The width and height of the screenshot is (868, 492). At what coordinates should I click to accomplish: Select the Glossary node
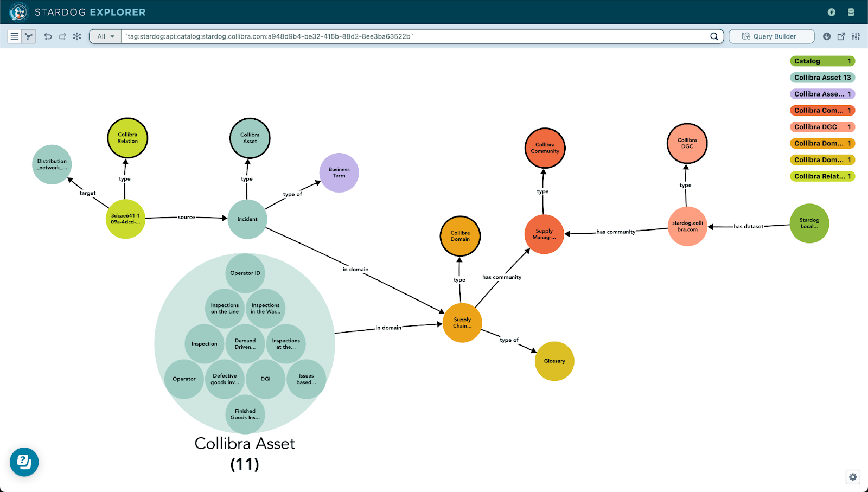tap(554, 361)
